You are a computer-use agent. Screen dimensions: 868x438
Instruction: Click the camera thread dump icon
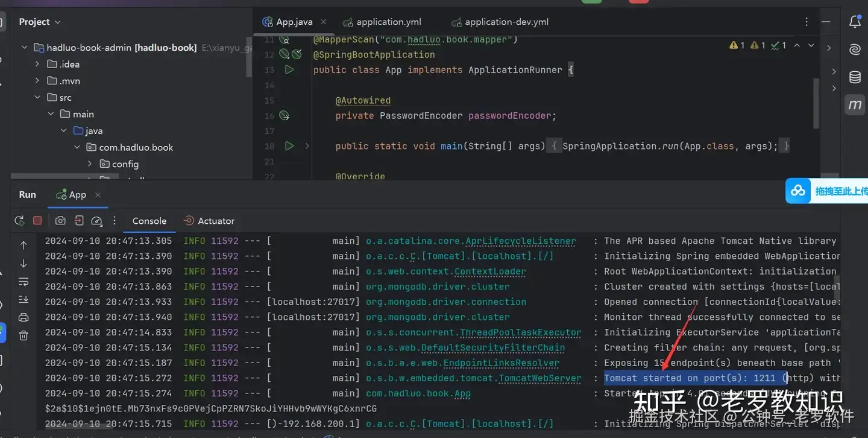click(x=60, y=221)
